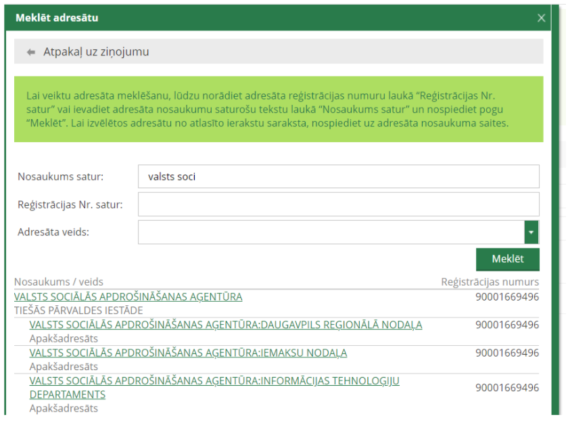Close the Meklēt adresātu dialog
The image size is (568, 425).
click(541, 18)
